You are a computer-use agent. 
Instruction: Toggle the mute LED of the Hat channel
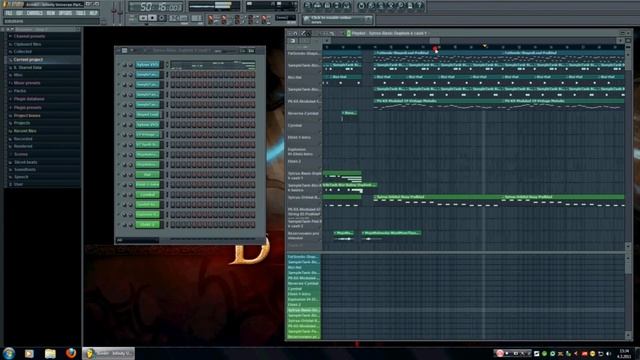(119, 175)
